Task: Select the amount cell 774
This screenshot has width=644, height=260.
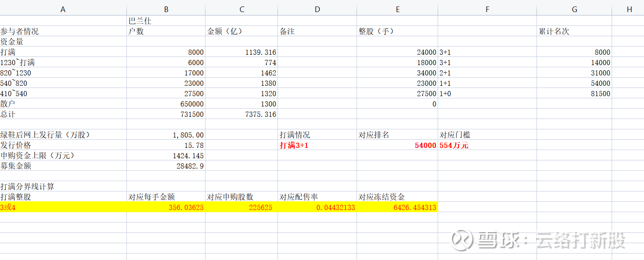Action: [242, 62]
